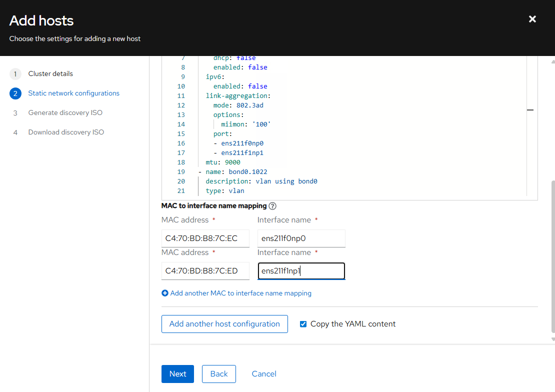Select the step 2 numbered circle

(x=15, y=93)
